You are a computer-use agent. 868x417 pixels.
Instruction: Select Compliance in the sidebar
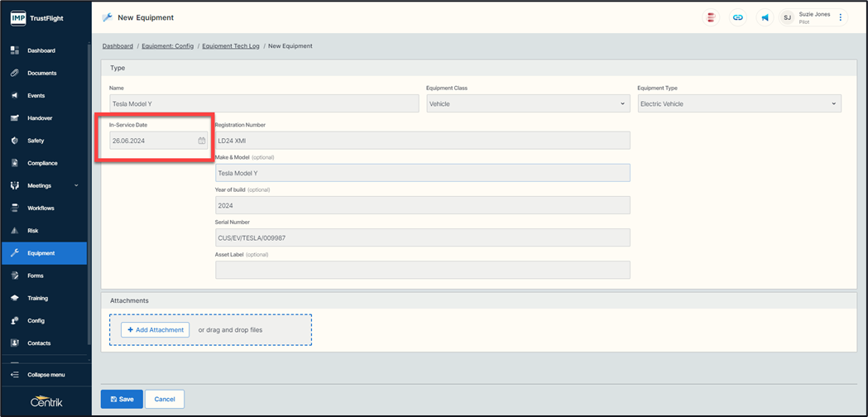tap(42, 163)
